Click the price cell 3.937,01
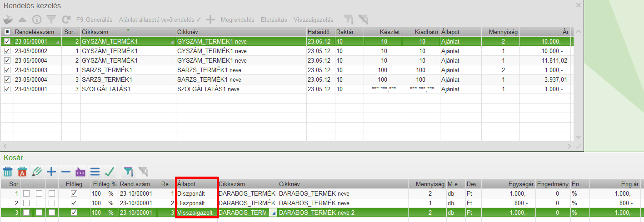This screenshot has width=644, height=222. coord(545,79)
